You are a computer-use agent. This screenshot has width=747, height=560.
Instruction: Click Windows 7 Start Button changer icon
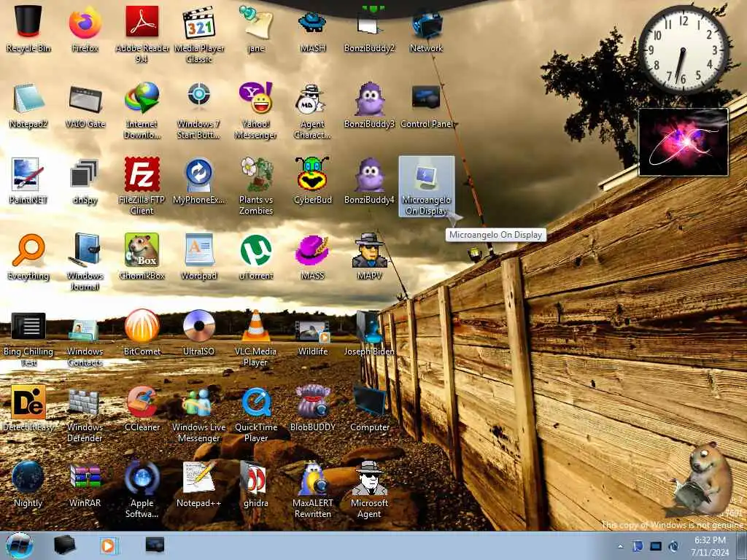pos(199,111)
